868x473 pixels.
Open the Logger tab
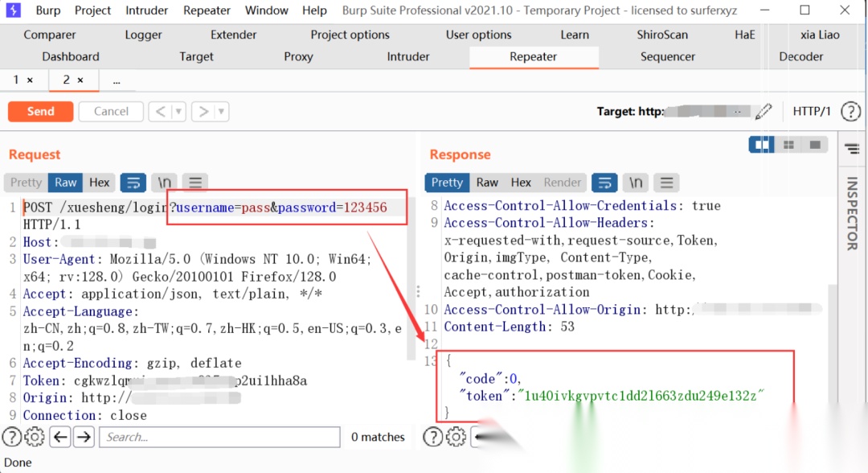click(143, 35)
